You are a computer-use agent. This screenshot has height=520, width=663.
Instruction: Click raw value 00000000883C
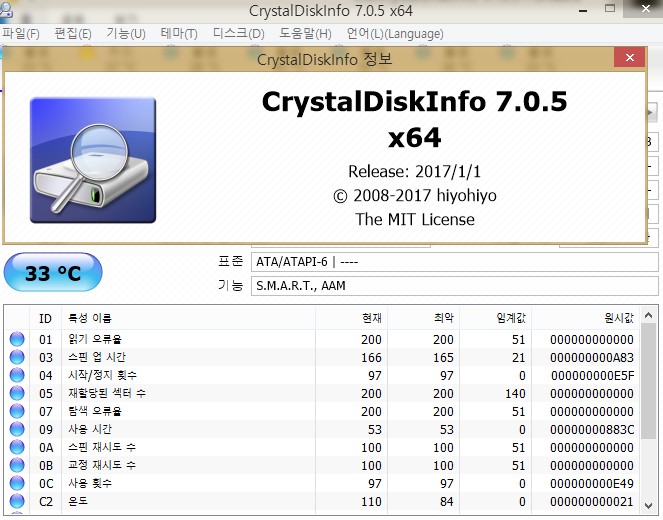click(x=592, y=430)
